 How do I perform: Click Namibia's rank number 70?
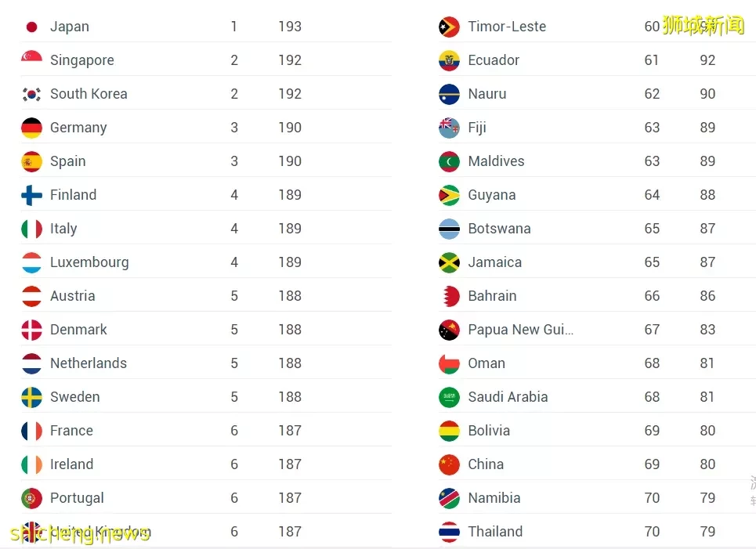tap(652, 498)
